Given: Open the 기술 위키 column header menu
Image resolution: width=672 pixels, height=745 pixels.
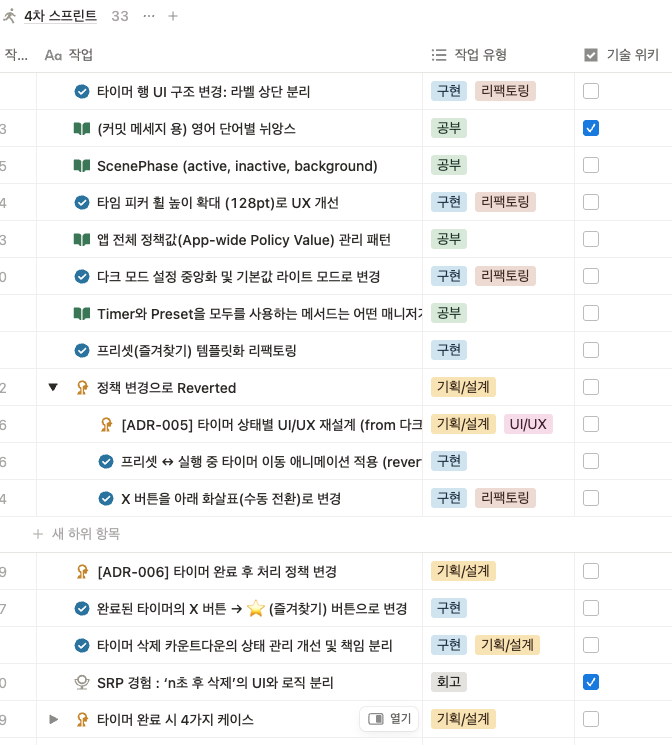Looking at the screenshot, I should [621, 55].
